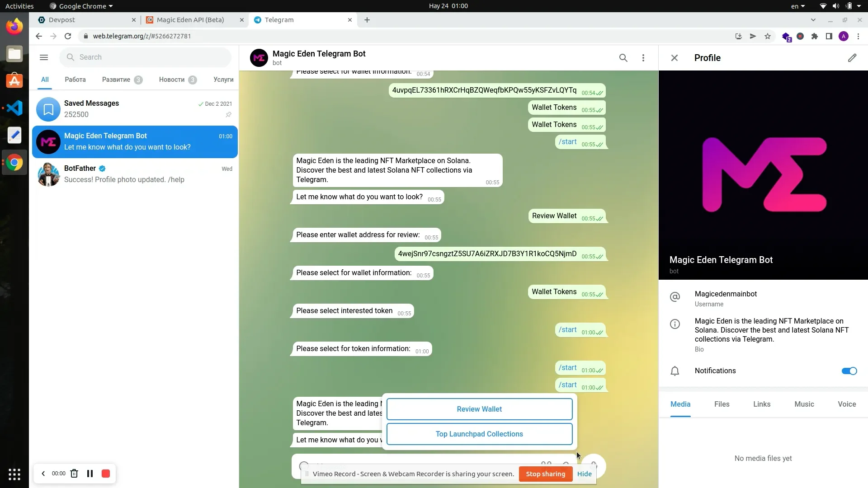Screen dimensions: 868x488
Task: Pause the screen recording
Action: 90,473
